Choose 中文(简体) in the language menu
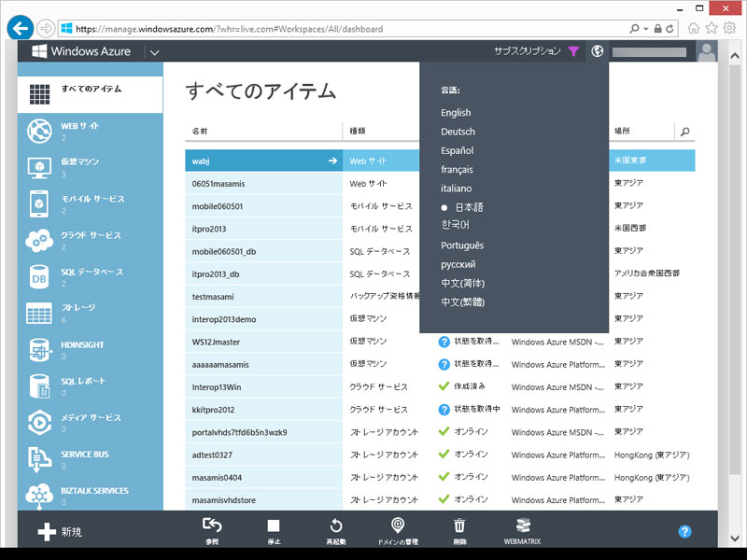 462,284
